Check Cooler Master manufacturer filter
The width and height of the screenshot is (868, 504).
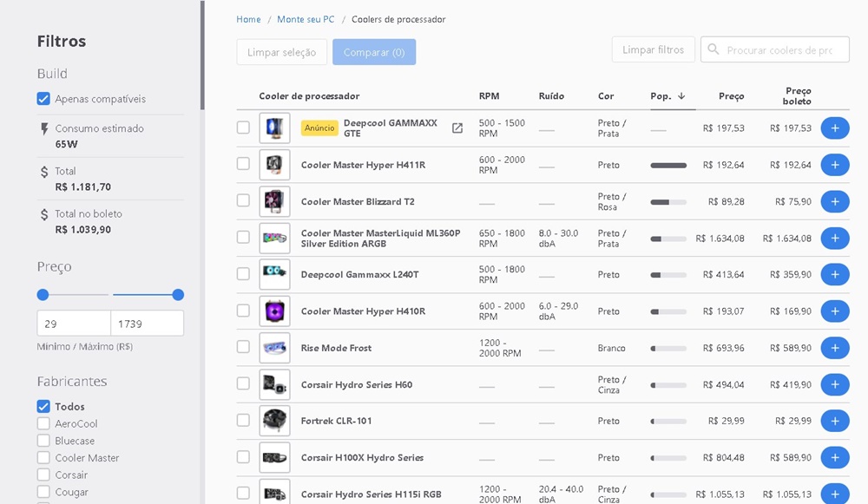pos(43,457)
